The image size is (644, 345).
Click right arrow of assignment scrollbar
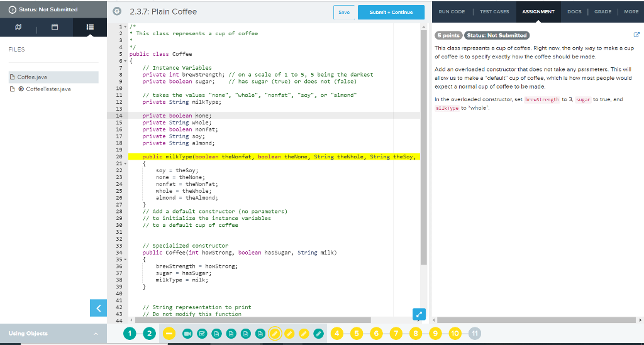coord(640,320)
